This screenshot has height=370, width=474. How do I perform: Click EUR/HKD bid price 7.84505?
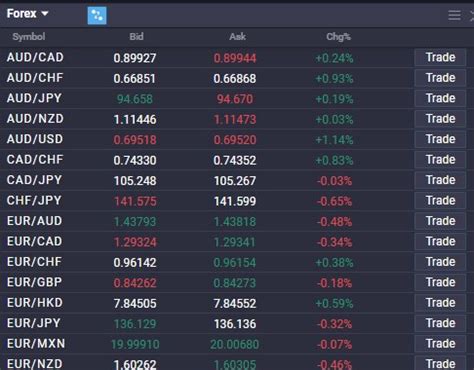pyautogui.click(x=135, y=304)
